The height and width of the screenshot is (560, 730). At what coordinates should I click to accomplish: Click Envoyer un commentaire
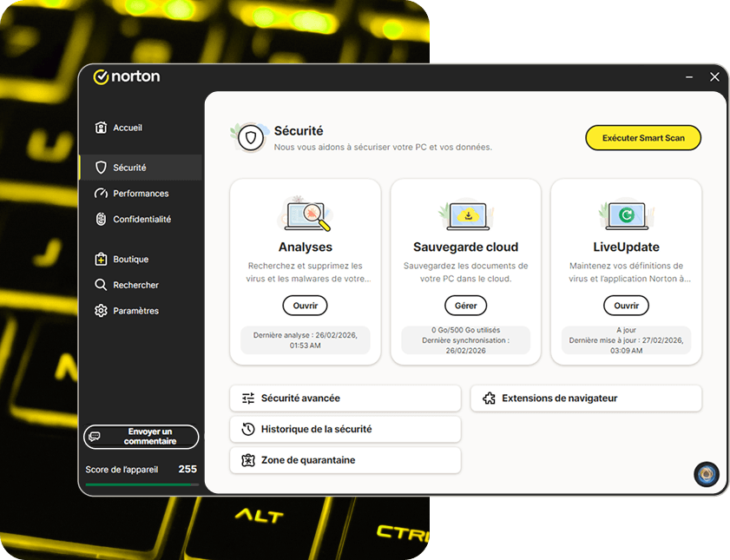point(141,437)
